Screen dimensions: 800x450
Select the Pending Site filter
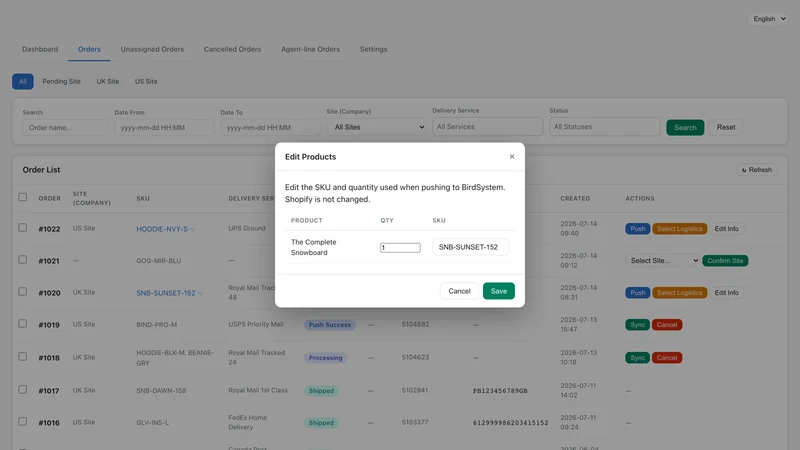(61, 82)
